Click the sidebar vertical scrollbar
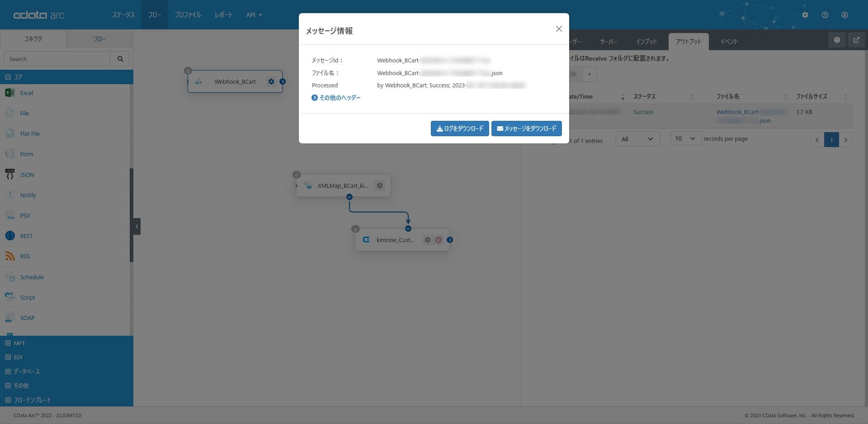 click(x=132, y=215)
